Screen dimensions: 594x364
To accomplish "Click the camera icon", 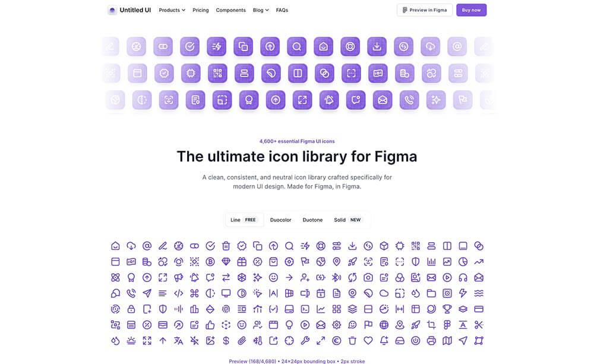I will (x=368, y=277).
